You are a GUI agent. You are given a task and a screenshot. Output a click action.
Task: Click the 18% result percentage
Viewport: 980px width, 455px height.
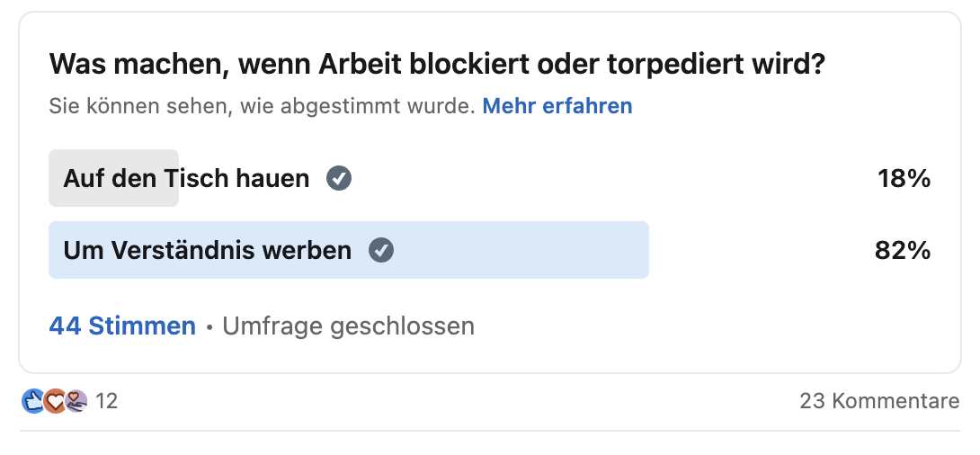(904, 179)
